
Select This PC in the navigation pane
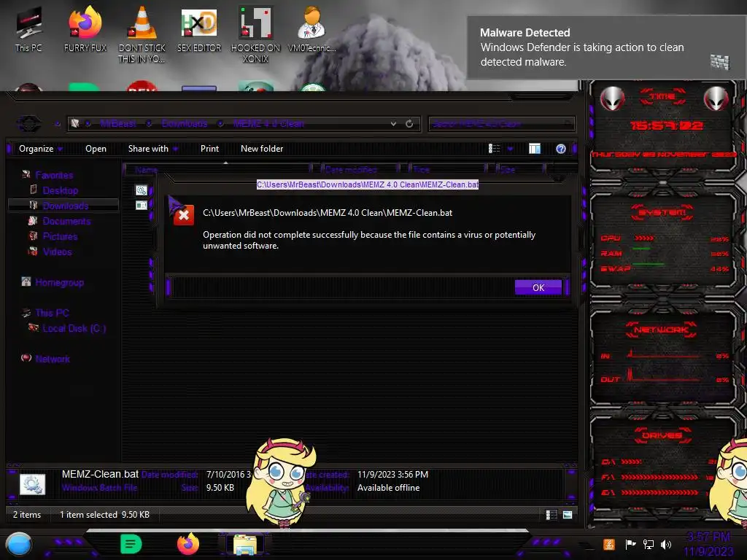coord(52,313)
